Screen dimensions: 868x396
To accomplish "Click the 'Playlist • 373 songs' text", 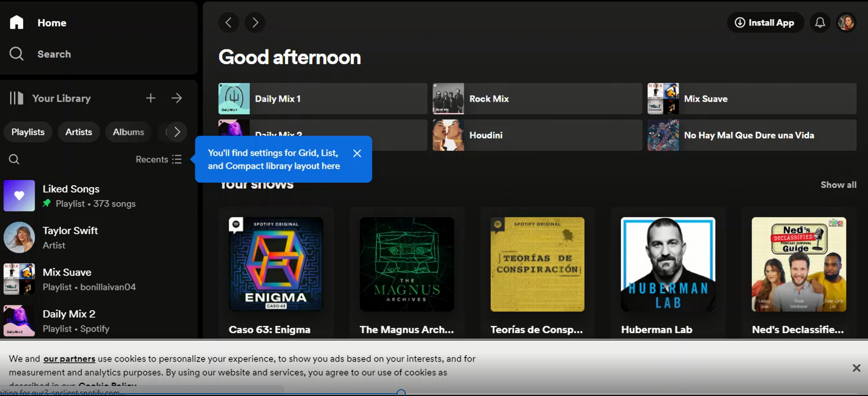I will click(x=95, y=203).
